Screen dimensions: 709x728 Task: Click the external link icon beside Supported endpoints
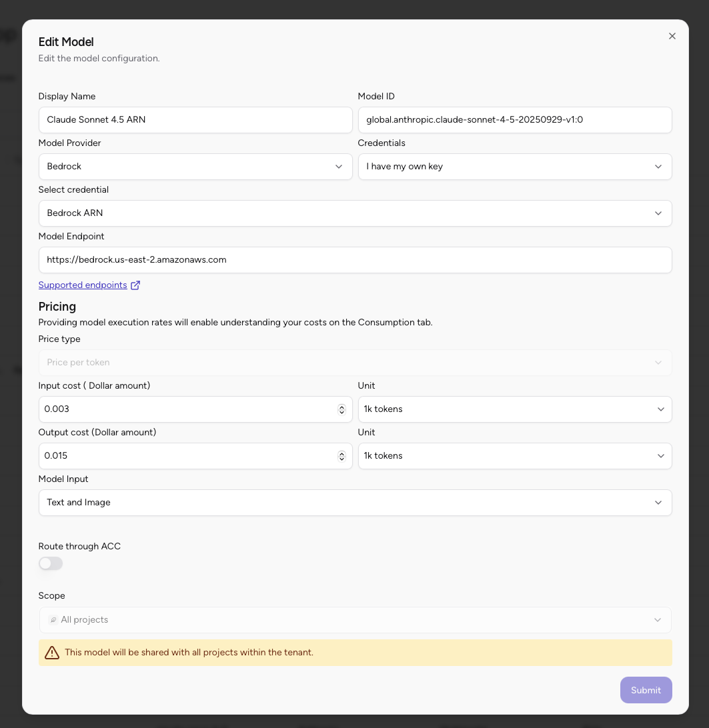point(135,285)
